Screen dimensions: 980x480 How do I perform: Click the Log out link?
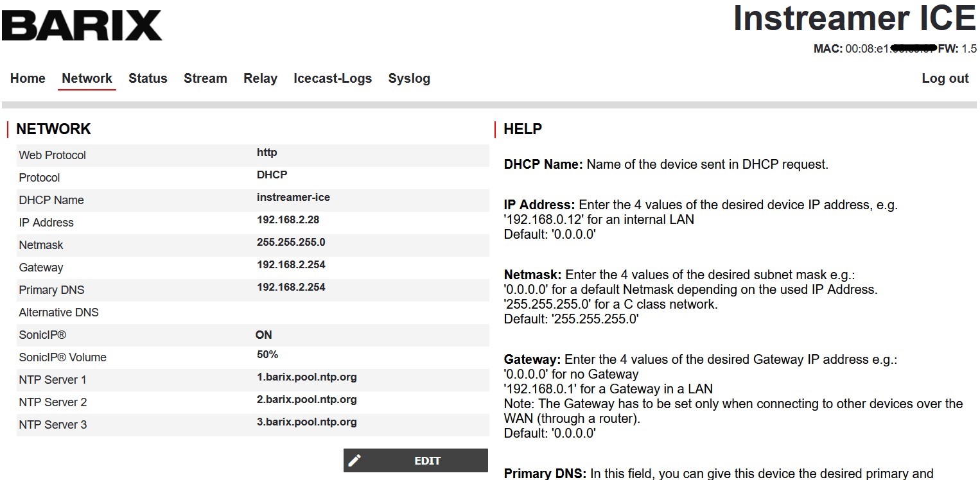(945, 78)
